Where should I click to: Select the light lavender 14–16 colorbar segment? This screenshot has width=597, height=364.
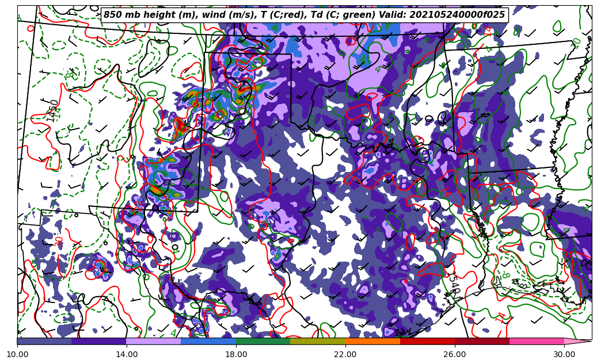[x=154, y=341]
